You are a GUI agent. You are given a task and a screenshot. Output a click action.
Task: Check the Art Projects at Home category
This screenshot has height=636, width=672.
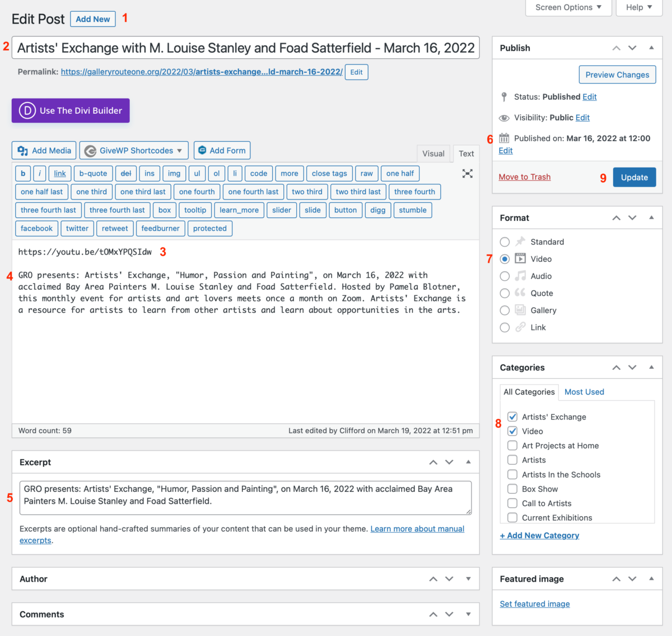point(512,445)
